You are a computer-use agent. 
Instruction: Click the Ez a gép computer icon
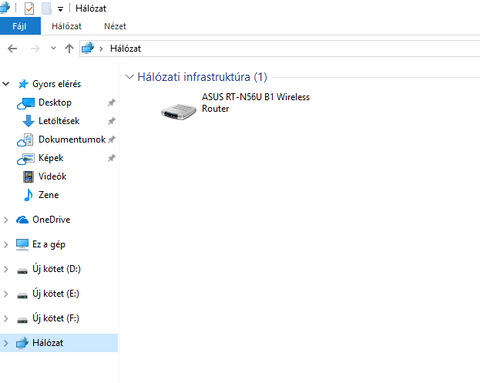coord(22,245)
